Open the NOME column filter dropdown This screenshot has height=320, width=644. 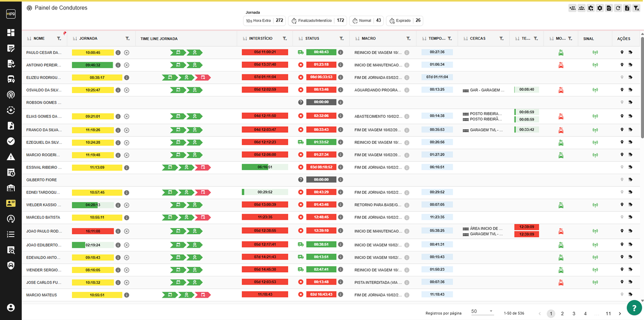coord(59,39)
